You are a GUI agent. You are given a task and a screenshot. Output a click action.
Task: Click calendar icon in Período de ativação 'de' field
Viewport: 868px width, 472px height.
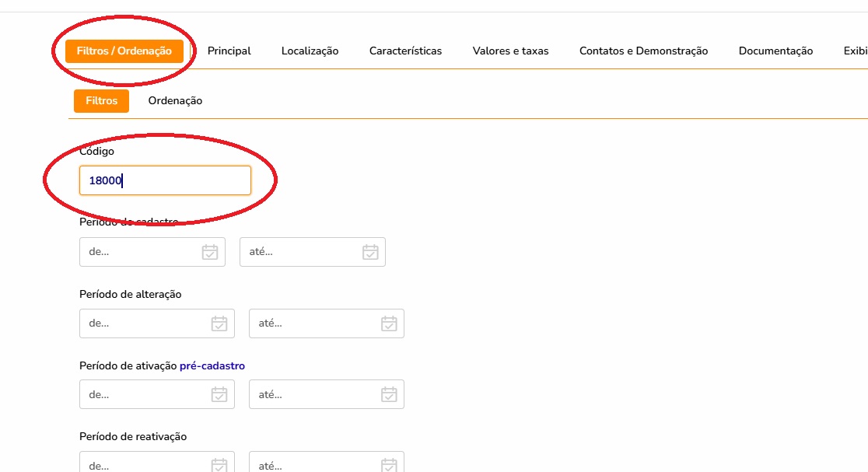point(219,394)
